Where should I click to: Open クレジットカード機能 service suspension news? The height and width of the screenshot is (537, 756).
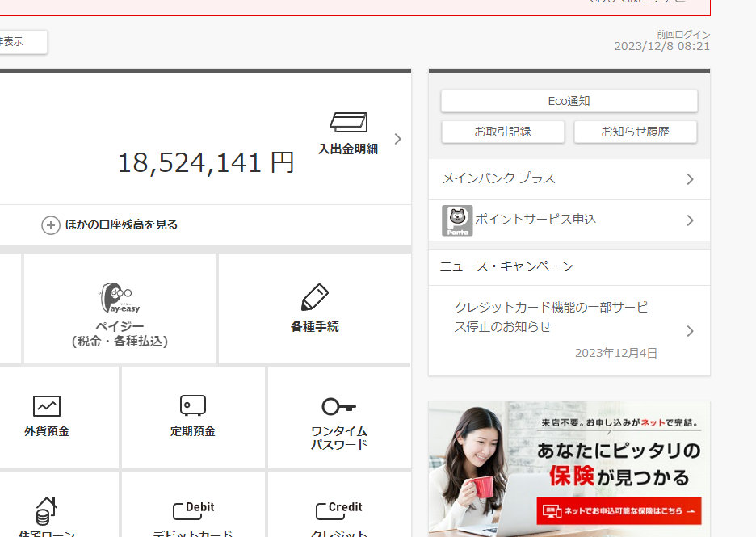(551, 317)
